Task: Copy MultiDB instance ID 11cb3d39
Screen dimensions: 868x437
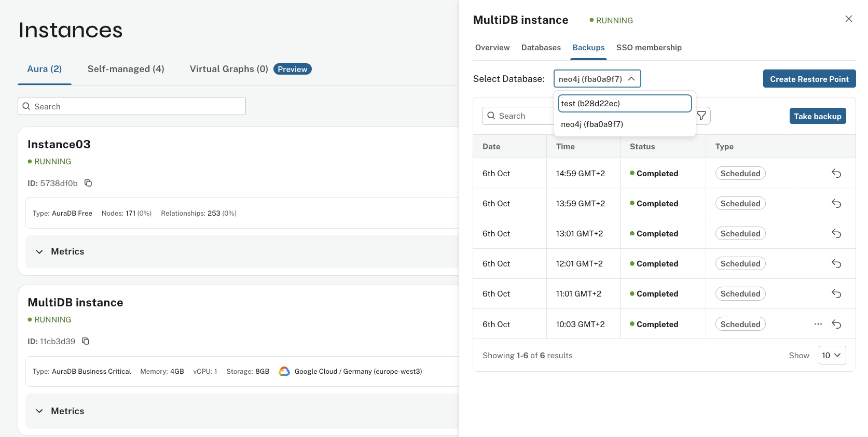Action: 86,341
